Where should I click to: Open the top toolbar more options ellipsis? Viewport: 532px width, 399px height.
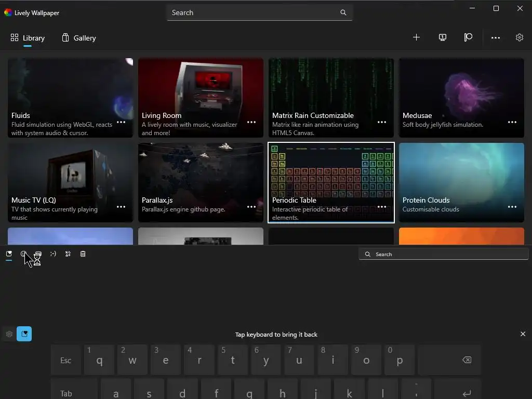tap(495, 37)
